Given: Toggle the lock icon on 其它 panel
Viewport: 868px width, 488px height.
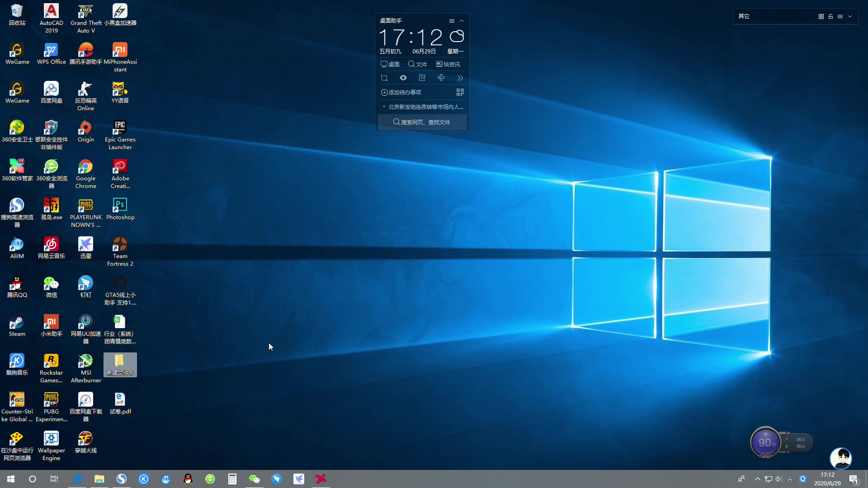Looking at the screenshot, I should (x=830, y=16).
